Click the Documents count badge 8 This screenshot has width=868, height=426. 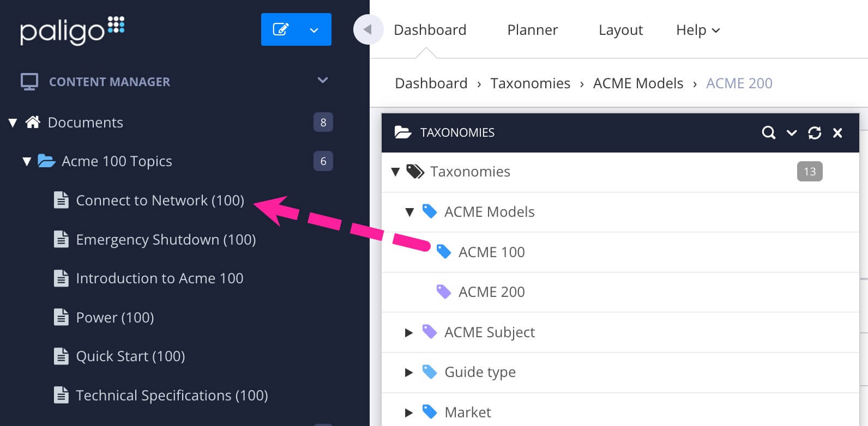[x=323, y=123]
